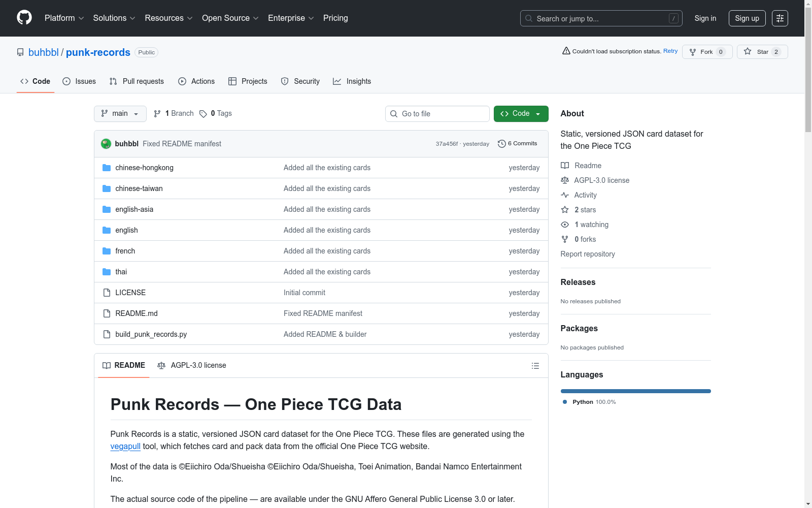Open the Platform dropdown menu
Viewport: 812px width, 508px height.
click(x=64, y=18)
